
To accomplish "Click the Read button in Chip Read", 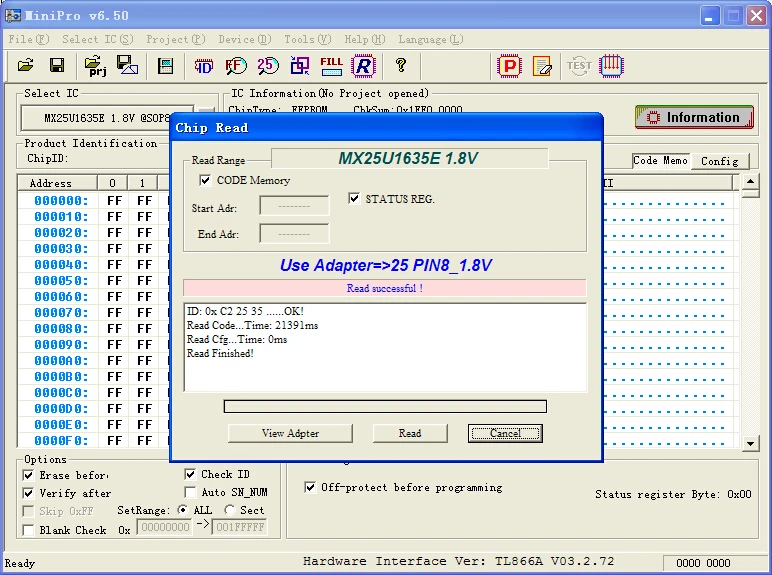I will coord(410,433).
